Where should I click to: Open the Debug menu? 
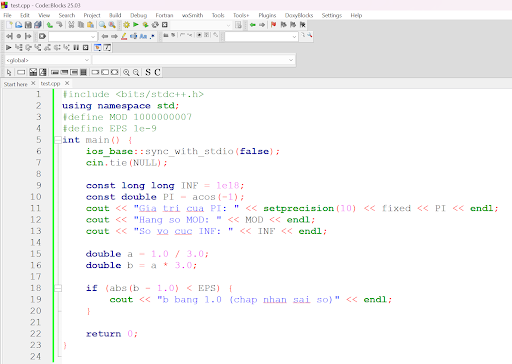coord(138,15)
